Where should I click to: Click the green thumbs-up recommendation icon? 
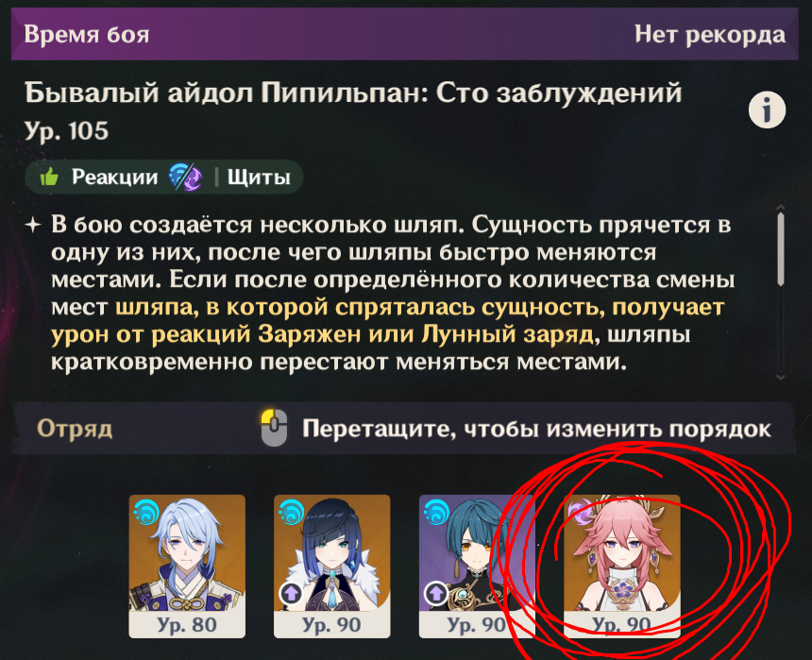[50, 178]
